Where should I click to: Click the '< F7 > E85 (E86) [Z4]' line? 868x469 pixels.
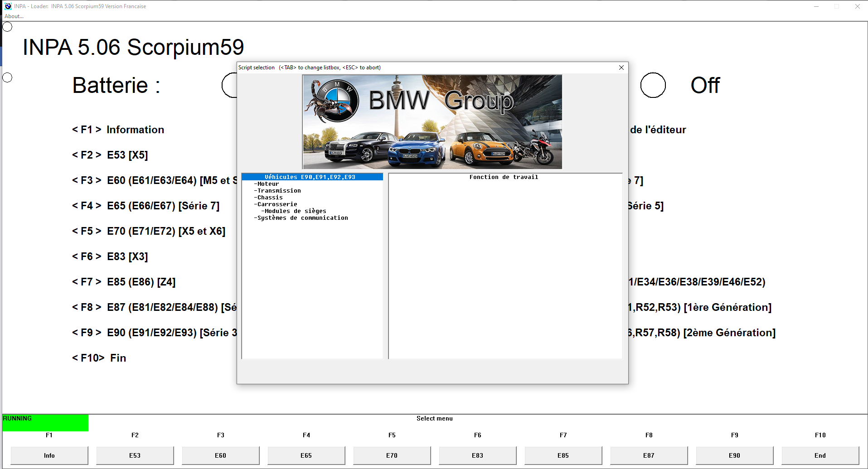(124, 282)
